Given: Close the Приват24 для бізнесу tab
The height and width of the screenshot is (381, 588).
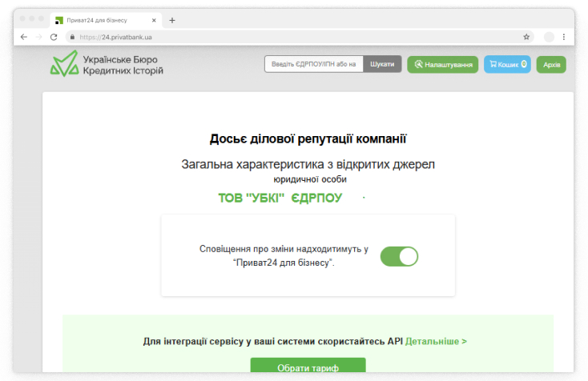Looking at the screenshot, I should pos(154,20).
